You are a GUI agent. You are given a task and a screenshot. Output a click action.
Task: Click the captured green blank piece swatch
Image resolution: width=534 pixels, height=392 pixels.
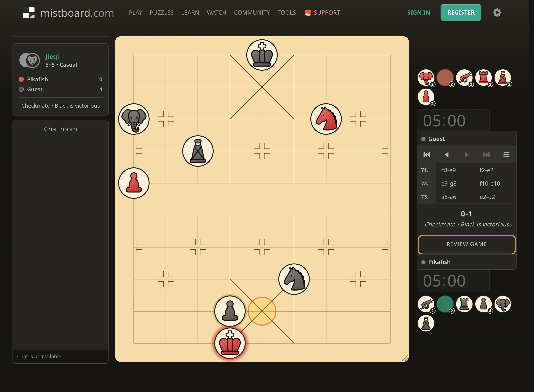[445, 304]
